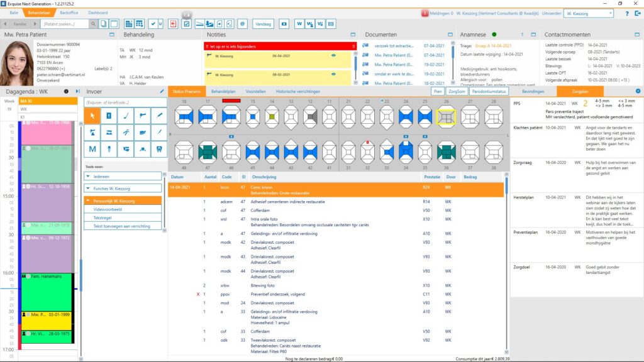The width and height of the screenshot is (644, 362).
Task: Click the up arrow in the Anamnese header
Action: tap(523, 35)
